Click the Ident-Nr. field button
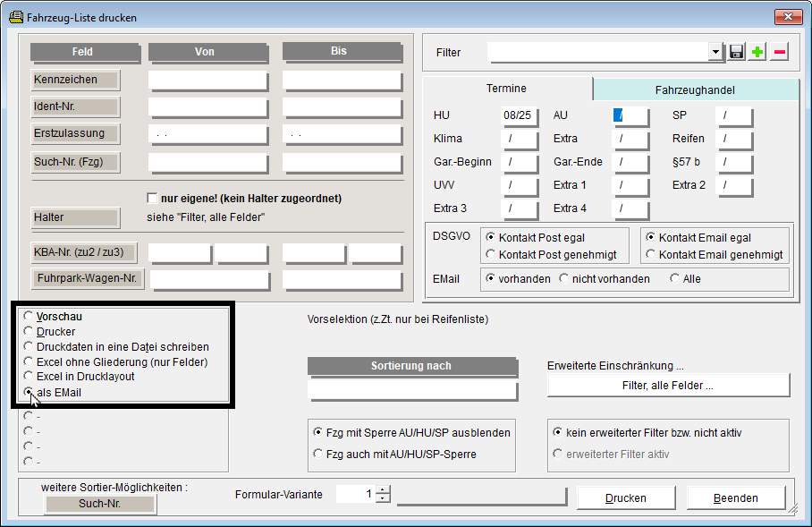The height and width of the screenshot is (527, 812). 75,106
